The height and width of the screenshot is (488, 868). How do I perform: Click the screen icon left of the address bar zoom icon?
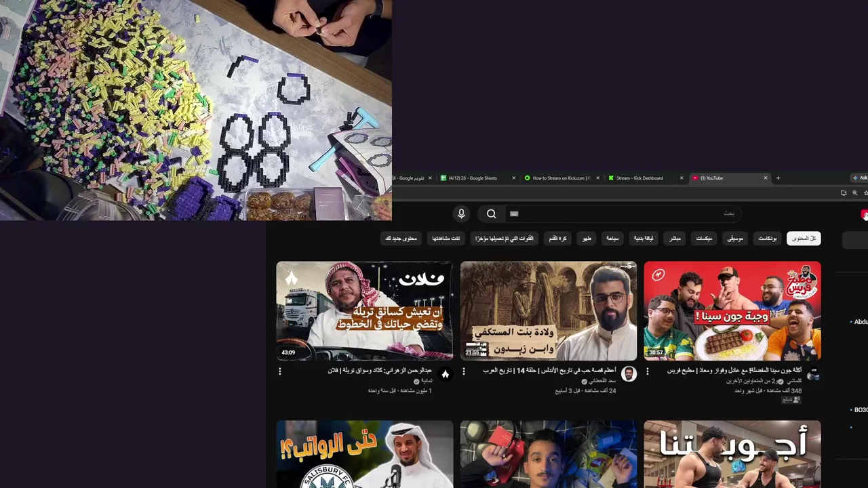[x=844, y=193]
